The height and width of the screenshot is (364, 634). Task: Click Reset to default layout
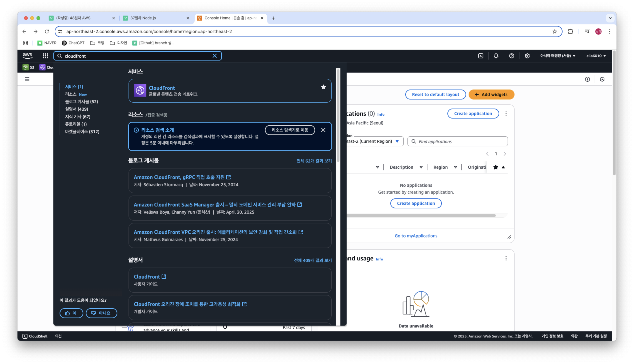435,95
